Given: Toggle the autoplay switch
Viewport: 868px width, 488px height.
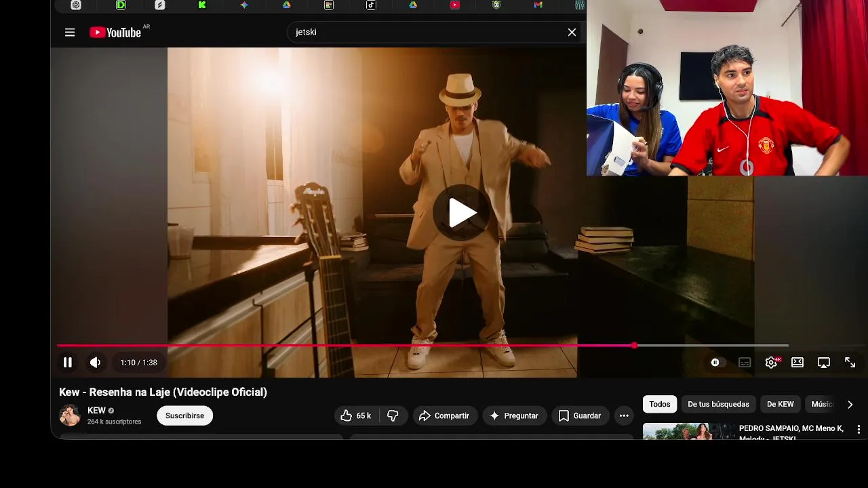Looking at the screenshot, I should (x=717, y=363).
